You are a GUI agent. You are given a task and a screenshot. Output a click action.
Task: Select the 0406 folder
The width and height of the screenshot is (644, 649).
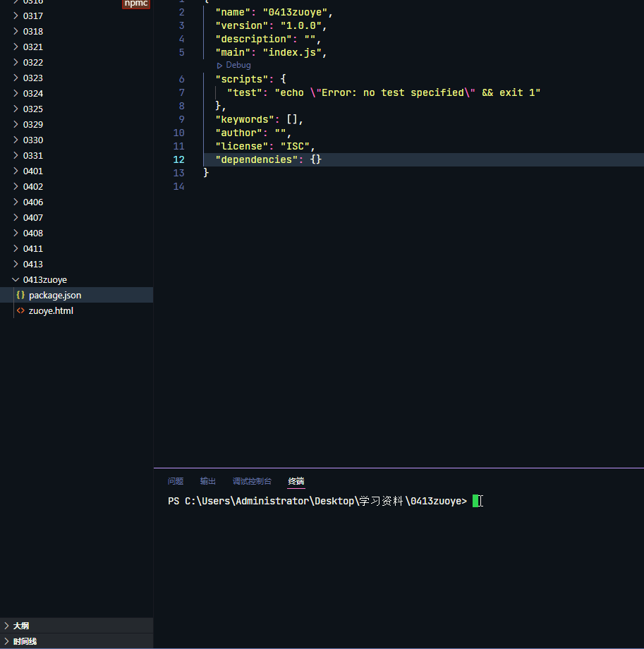pyautogui.click(x=32, y=202)
